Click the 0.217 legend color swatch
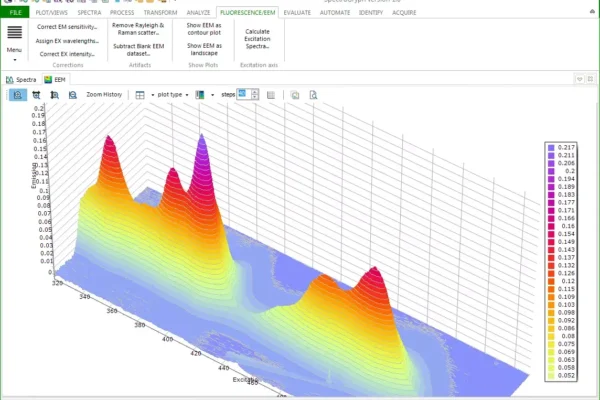This screenshot has width=600, height=400. point(550,147)
